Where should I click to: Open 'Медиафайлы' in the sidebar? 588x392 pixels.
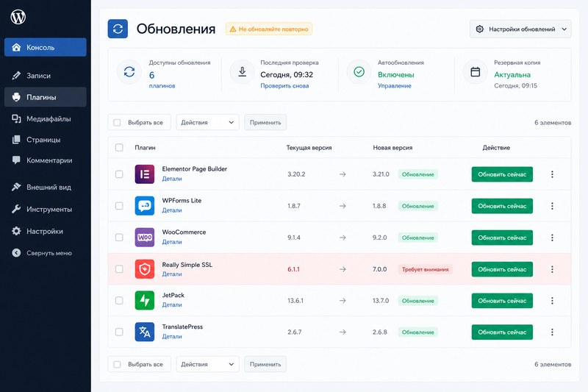46,118
